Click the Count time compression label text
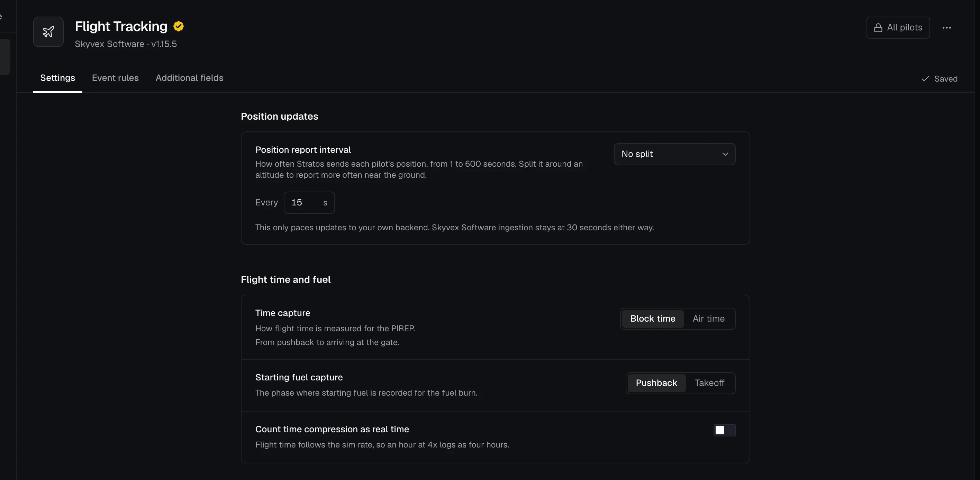This screenshot has width=980, height=480. pyautogui.click(x=332, y=429)
